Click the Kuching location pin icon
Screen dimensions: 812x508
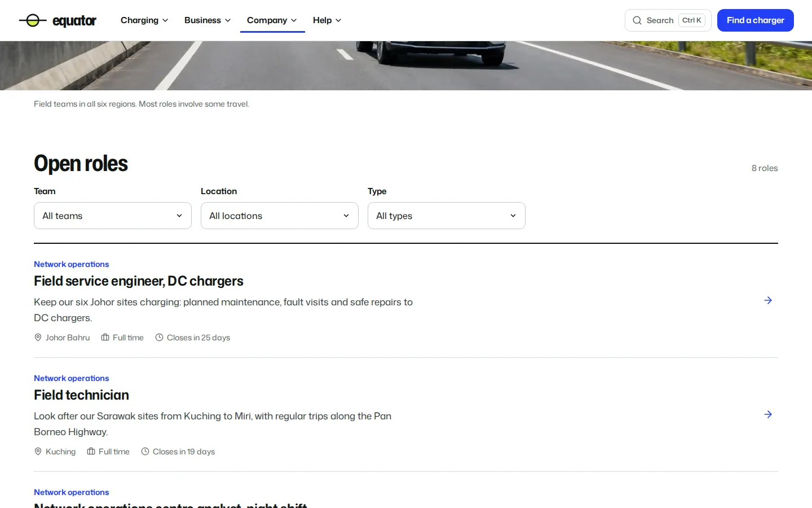tap(38, 452)
